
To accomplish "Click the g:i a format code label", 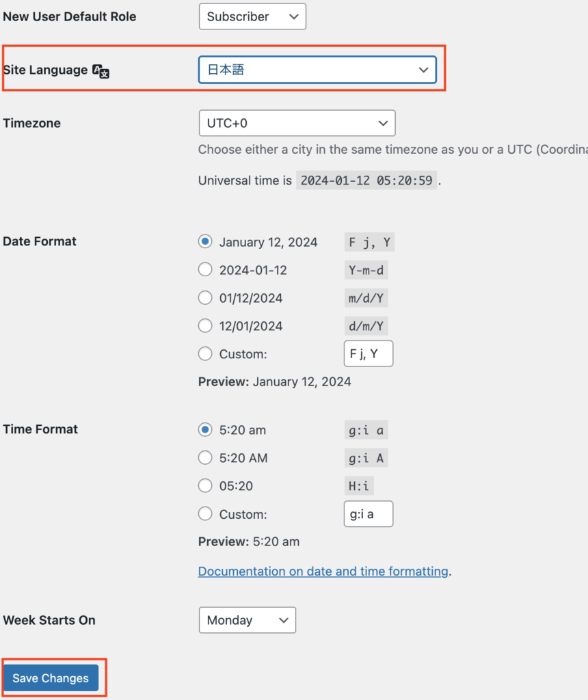I will [366, 431].
